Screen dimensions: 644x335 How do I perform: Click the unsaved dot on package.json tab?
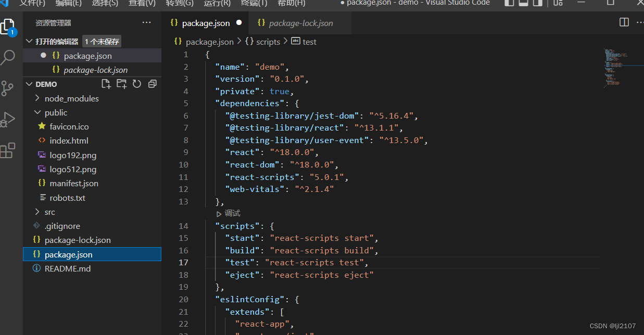[239, 23]
